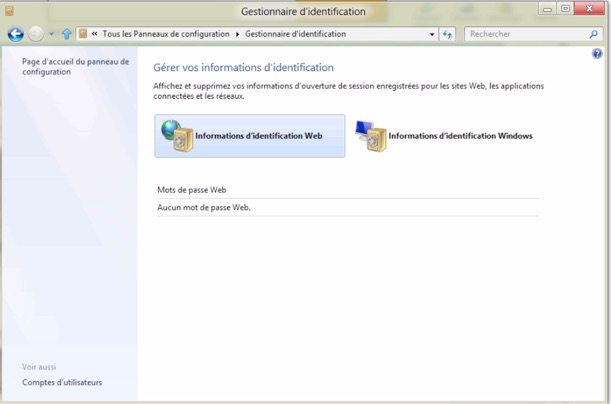Click the globe and safe Web credentials icon
Screen dimensions: 611x404
coord(177,136)
